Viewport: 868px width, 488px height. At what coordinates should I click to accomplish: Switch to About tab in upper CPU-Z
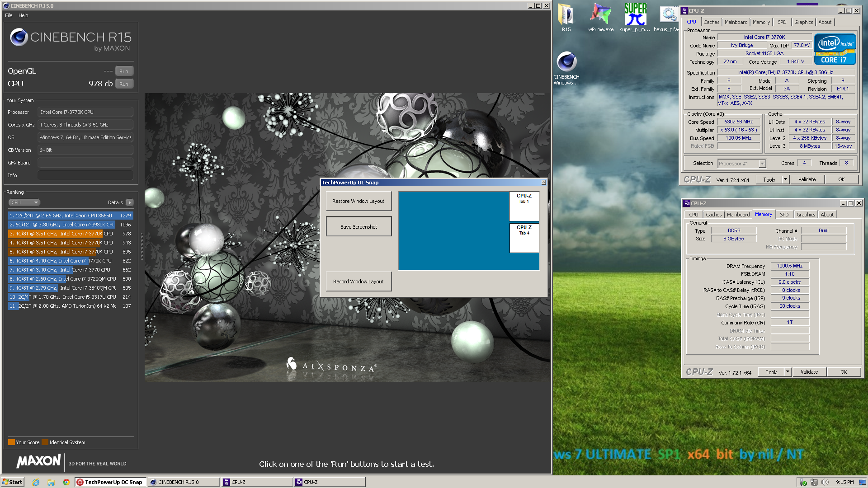[825, 22]
